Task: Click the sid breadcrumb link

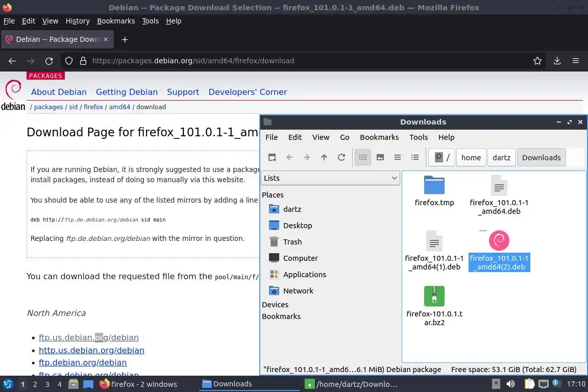Action: pos(73,107)
